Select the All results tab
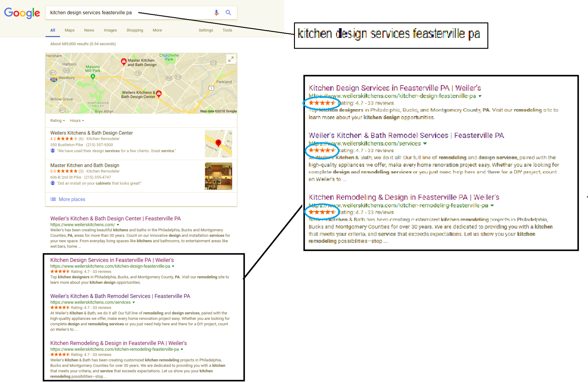This screenshot has width=588, height=382. (53, 30)
